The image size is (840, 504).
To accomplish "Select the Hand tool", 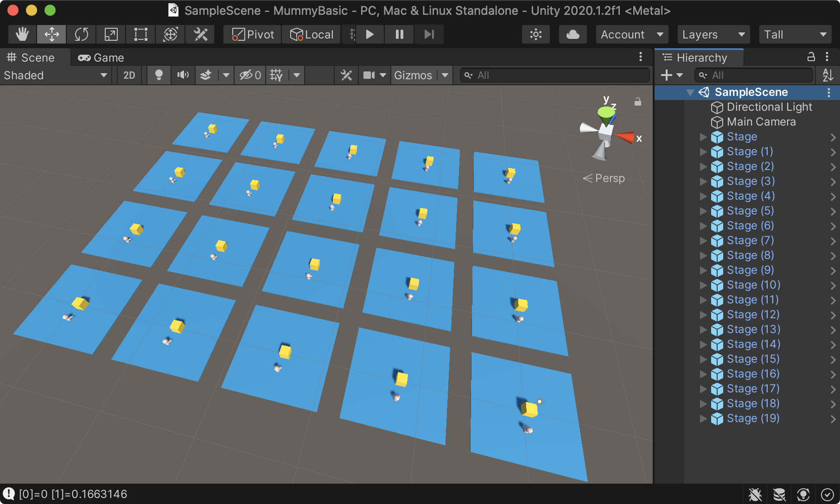I will coord(22,34).
